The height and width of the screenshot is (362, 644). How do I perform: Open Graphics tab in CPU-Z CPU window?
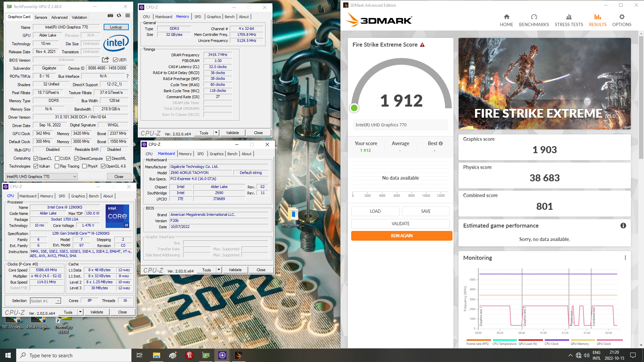tap(78, 196)
